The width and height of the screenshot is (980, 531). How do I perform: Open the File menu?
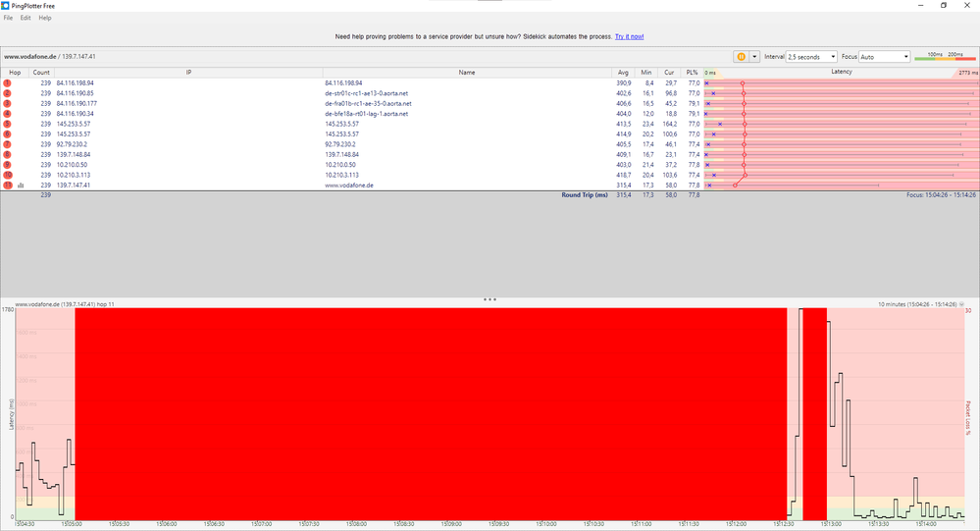[x=8, y=18]
